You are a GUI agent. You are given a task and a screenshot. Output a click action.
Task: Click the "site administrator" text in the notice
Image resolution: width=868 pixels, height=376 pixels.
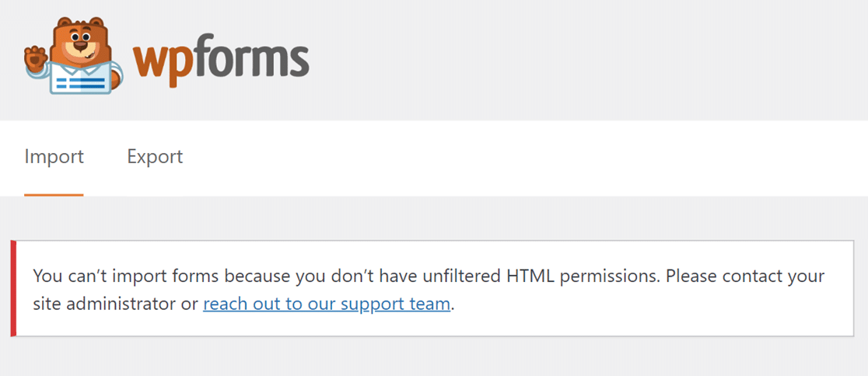click(x=103, y=304)
